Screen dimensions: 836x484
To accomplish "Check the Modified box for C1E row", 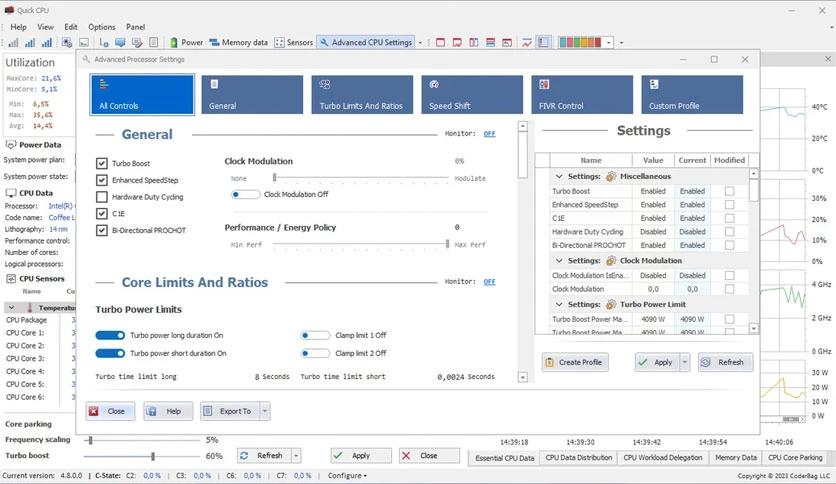I will click(x=729, y=218).
